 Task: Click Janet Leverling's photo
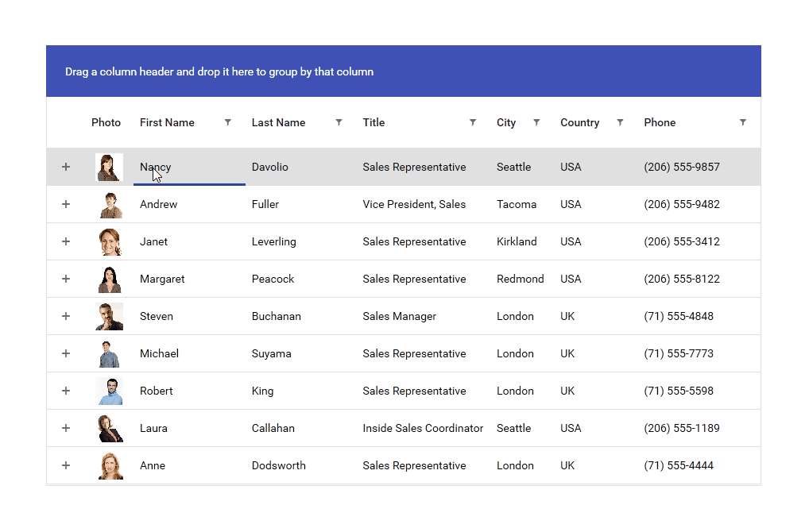pos(110,241)
